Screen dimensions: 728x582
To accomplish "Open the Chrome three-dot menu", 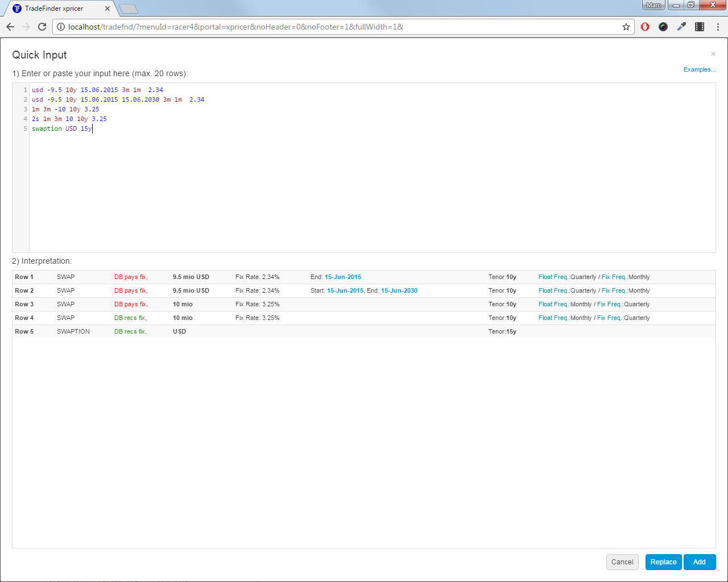I will [718, 27].
